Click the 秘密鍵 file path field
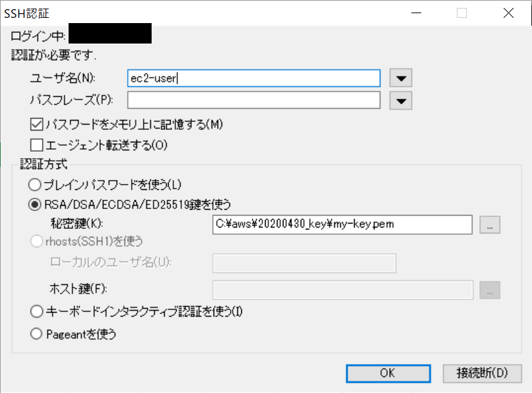The height and width of the screenshot is (393, 532). [342, 224]
